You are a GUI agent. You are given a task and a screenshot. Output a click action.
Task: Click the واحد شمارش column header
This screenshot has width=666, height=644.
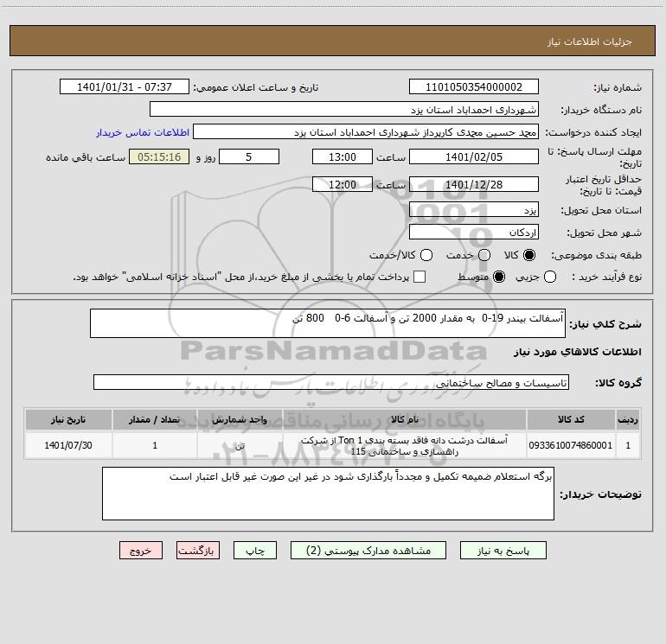tap(240, 419)
